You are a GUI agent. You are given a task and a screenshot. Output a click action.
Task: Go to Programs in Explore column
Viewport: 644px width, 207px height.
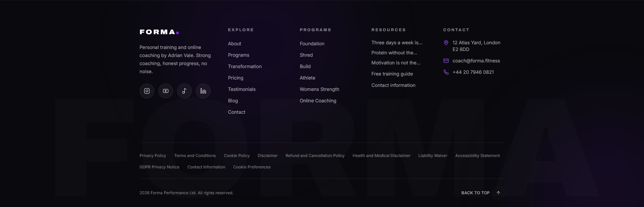click(x=238, y=55)
